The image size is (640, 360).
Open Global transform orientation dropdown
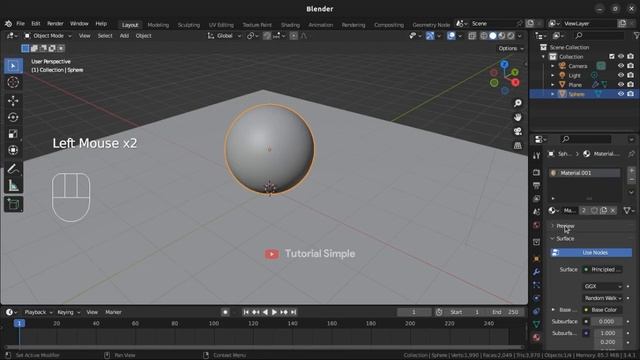pos(224,36)
